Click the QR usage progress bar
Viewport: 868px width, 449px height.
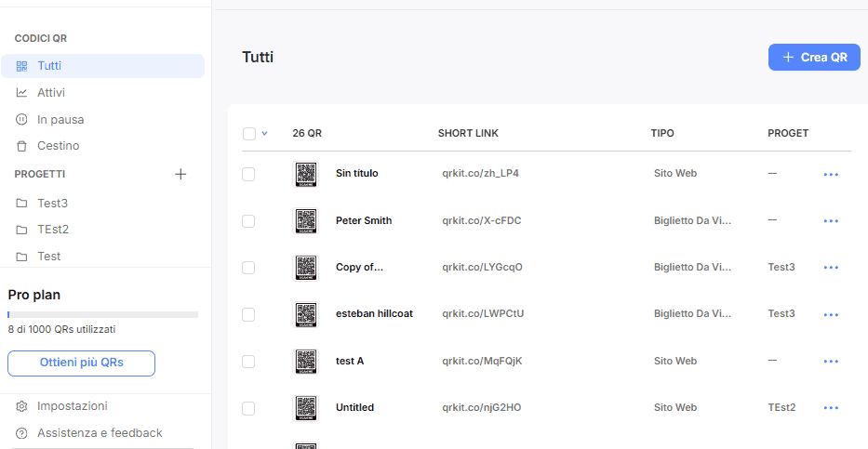[x=102, y=315]
